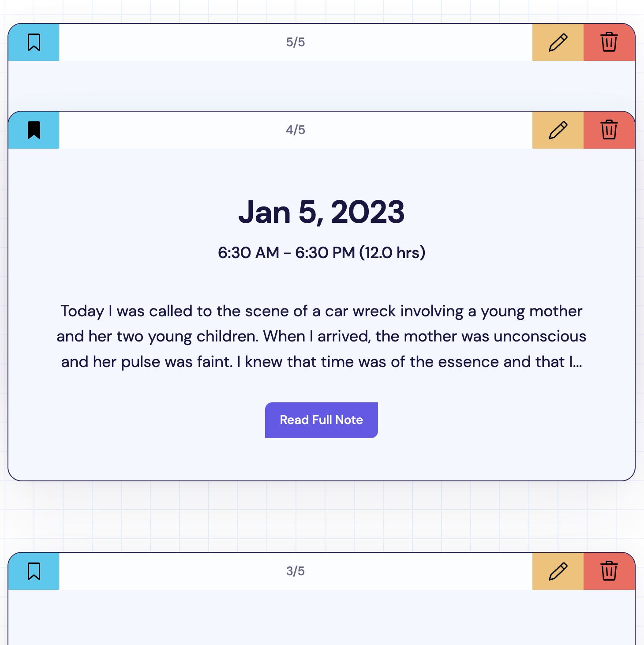Screen dimensions: 644x645
Task: Click the Jan 5, 2023 date heading
Action: point(321,212)
